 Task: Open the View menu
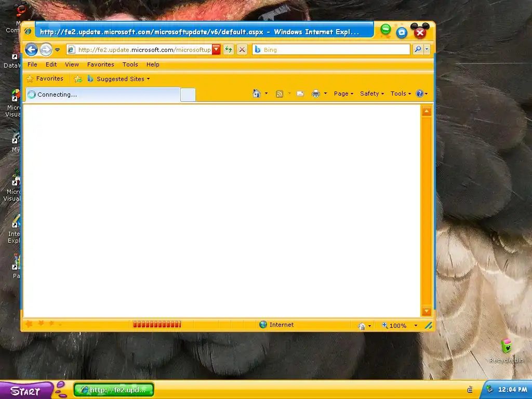pos(72,64)
